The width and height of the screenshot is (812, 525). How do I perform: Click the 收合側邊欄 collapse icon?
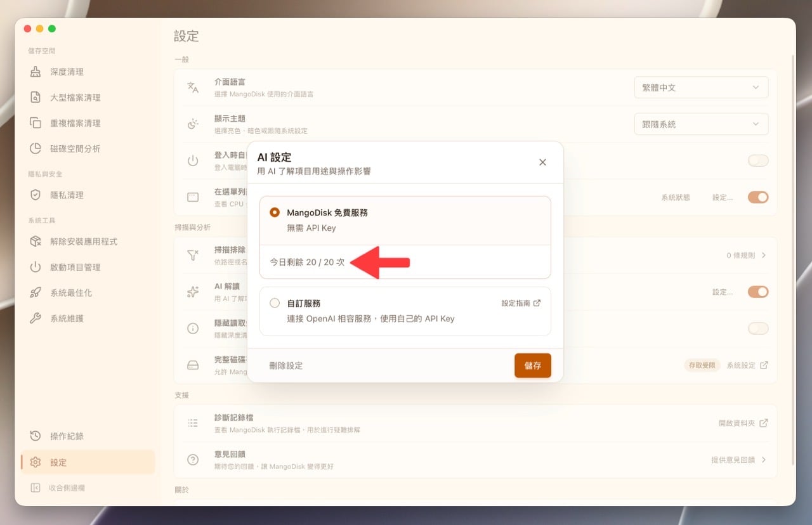coord(36,488)
